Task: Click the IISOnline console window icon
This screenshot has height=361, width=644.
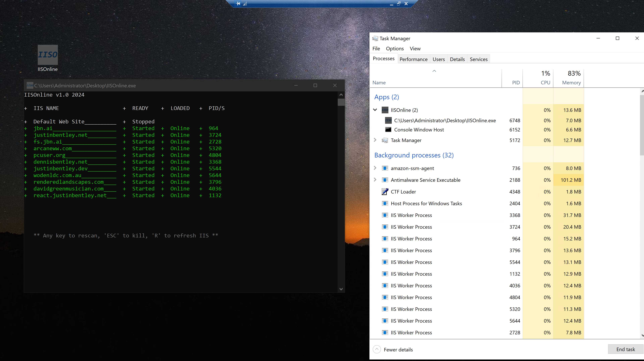Action: click(x=30, y=85)
